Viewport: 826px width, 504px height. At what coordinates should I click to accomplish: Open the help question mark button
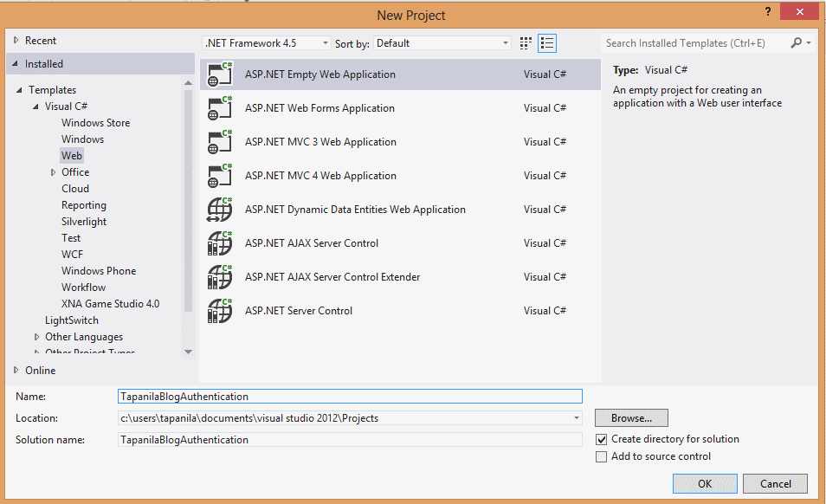pos(768,11)
